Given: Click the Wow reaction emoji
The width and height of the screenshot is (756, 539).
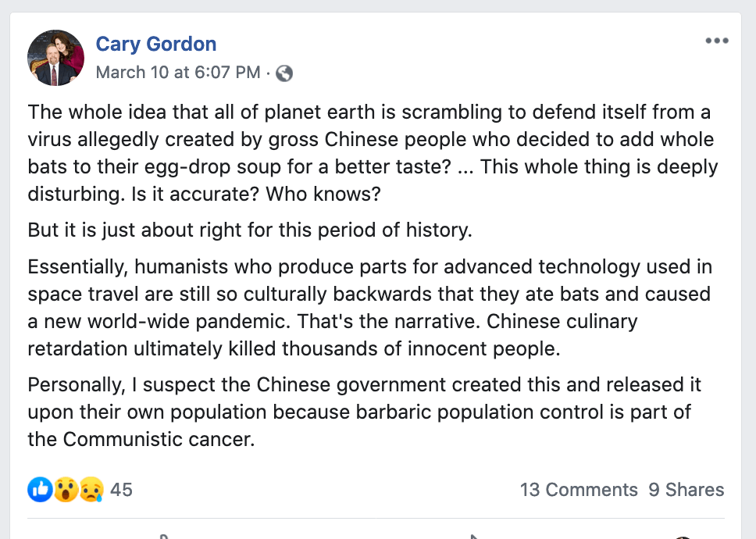Looking at the screenshot, I should [66, 490].
